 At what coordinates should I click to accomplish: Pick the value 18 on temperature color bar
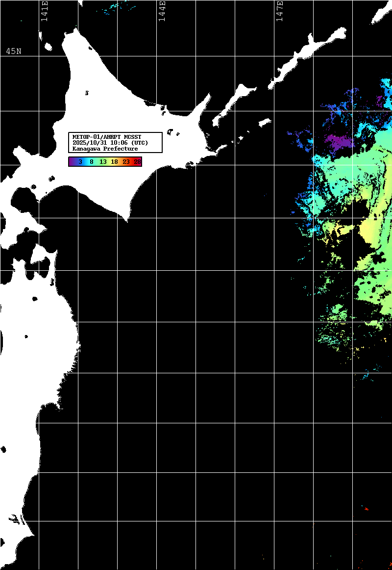click(114, 161)
